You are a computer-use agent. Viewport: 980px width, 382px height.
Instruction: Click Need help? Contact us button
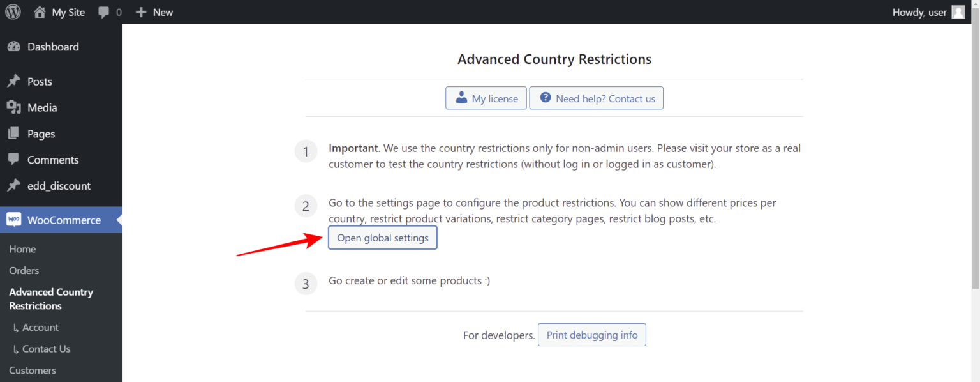(x=597, y=98)
